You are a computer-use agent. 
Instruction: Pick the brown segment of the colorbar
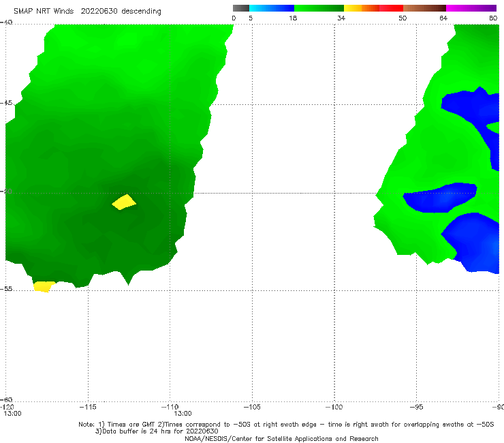coord(424,8)
